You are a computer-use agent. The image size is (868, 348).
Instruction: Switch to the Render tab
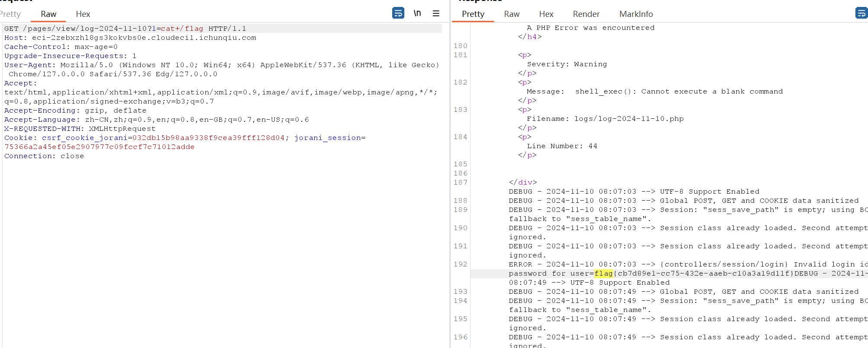click(586, 14)
